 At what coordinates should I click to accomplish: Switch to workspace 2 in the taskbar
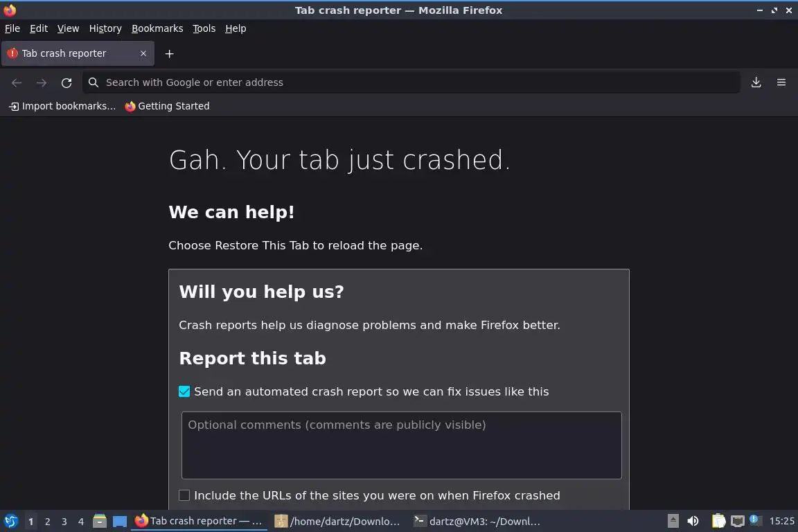coord(48,522)
